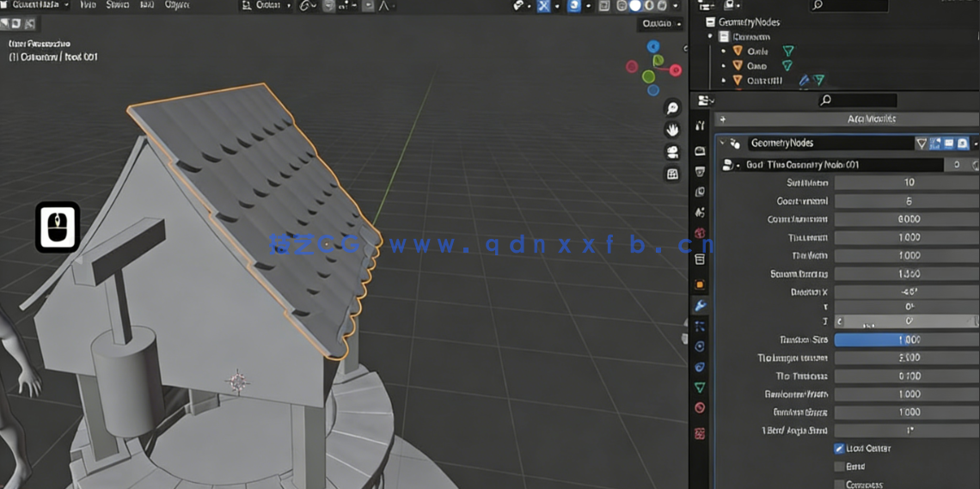
Task: Open the viewport shading options dropdown arrow
Action: click(676, 6)
